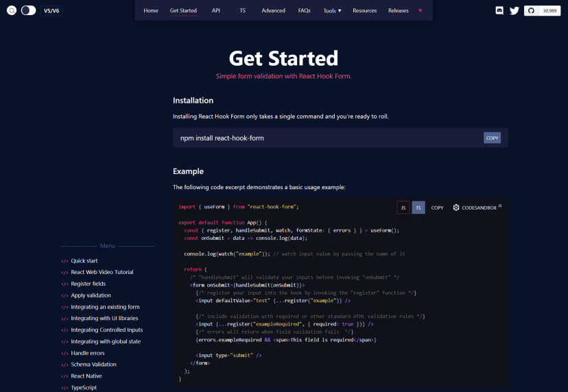The height and width of the screenshot is (392, 568).
Task: Navigate to the Advanced page
Action: click(x=274, y=10)
